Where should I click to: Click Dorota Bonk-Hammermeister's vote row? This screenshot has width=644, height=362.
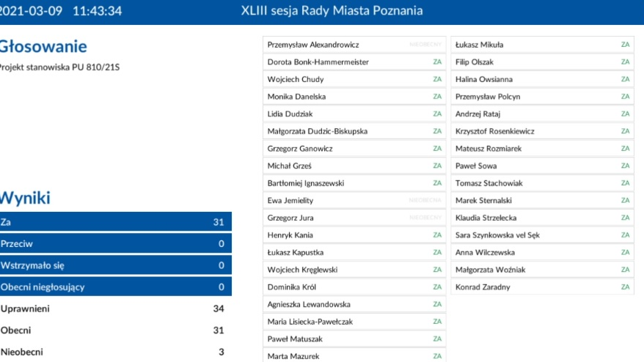click(x=354, y=62)
